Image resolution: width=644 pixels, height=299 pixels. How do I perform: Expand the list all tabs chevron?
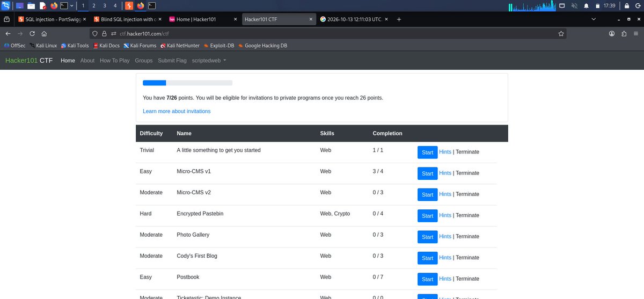pos(593,19)
